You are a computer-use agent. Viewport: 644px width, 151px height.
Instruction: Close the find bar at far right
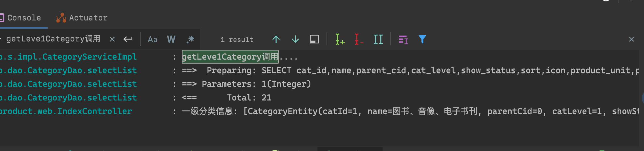pyautogui.click(x=632, y=39)
